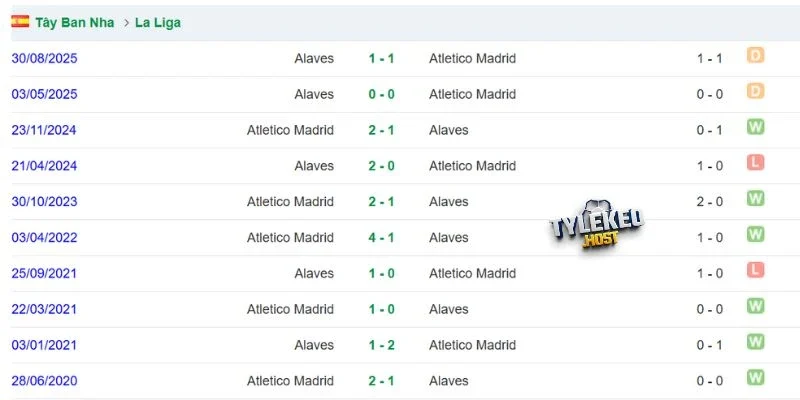Open the La Liga league link
800x400 pixels.
pos(158,23)
